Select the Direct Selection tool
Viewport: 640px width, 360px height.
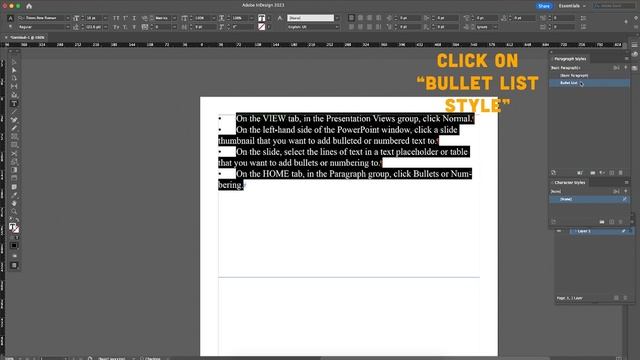[x=14, y=70]
